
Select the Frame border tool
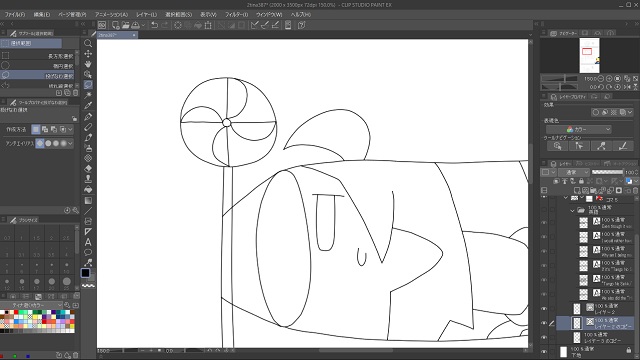click(x=88, y=221)
